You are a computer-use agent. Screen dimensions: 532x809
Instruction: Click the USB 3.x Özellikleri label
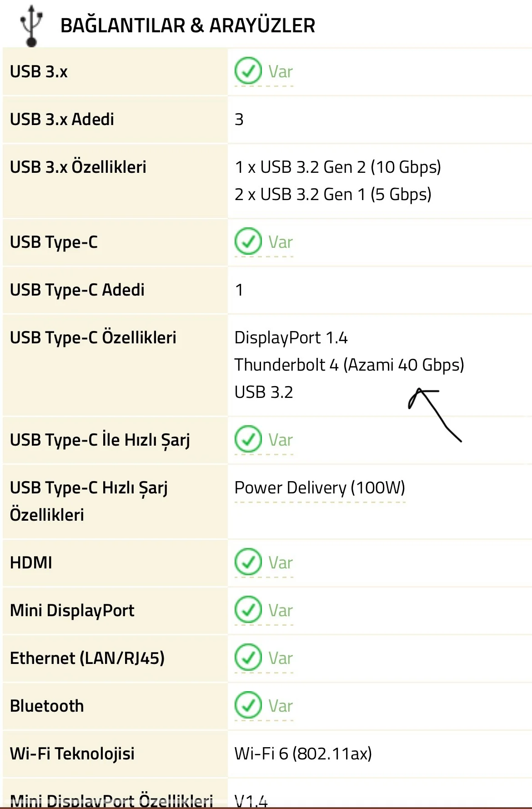pos(78,167)
